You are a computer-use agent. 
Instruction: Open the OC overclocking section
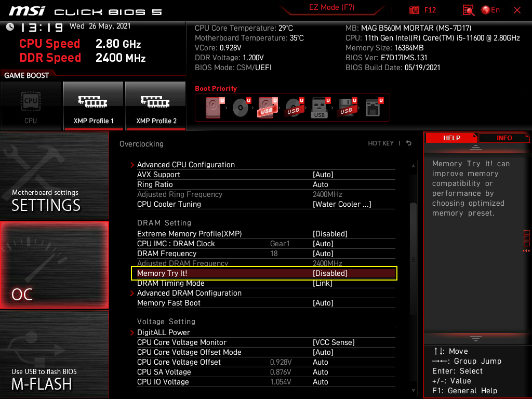[54, 265]
